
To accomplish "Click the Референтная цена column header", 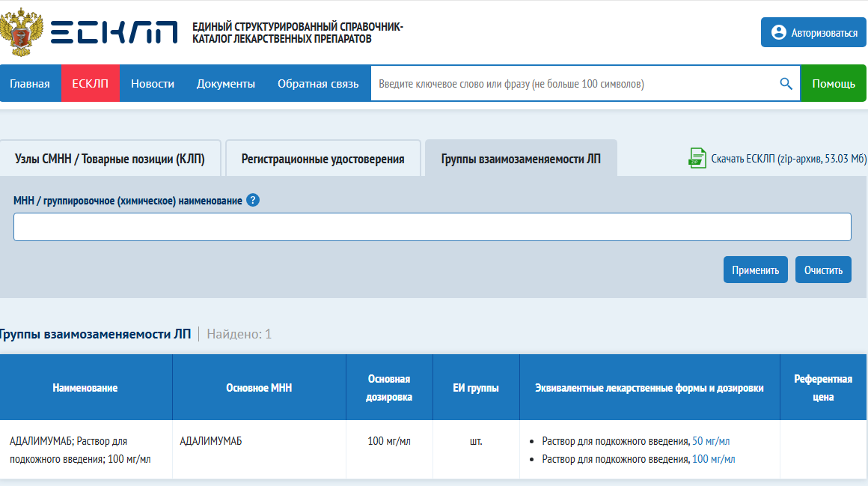I will pos(823,388).
